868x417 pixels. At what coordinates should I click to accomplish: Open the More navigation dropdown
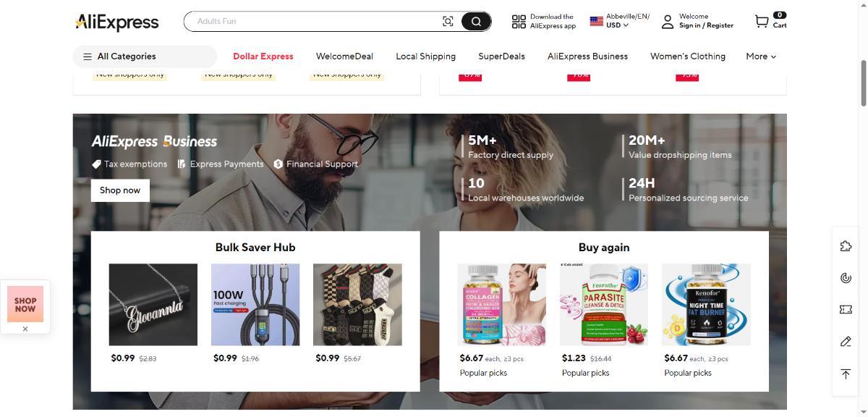coord(761,56)
